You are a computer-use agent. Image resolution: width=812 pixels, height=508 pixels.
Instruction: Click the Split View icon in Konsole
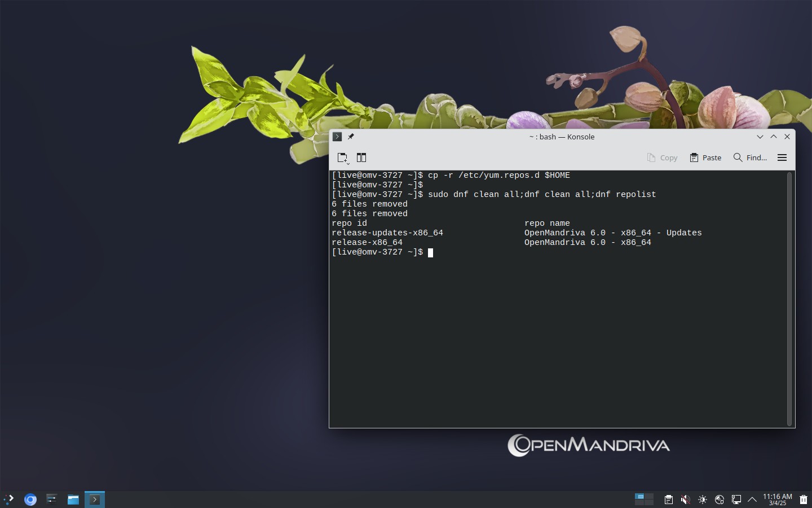coord(361,157)
